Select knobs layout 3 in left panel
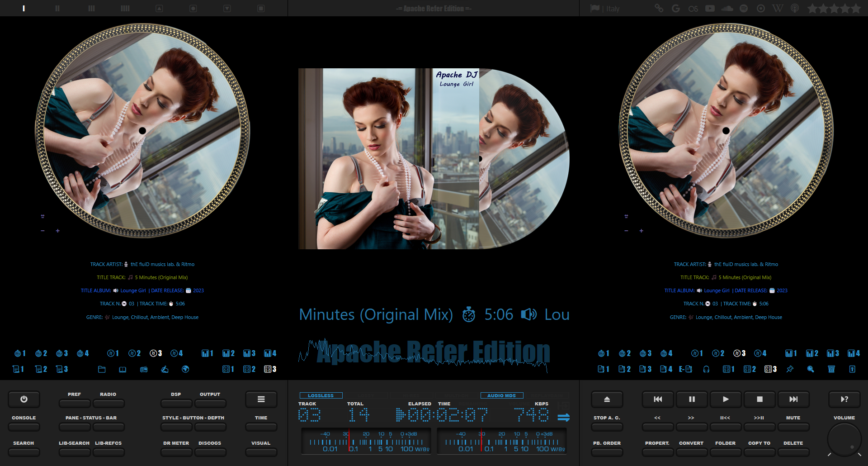Image resolution: width=868 pixels, height=466 pixels. 270,369
